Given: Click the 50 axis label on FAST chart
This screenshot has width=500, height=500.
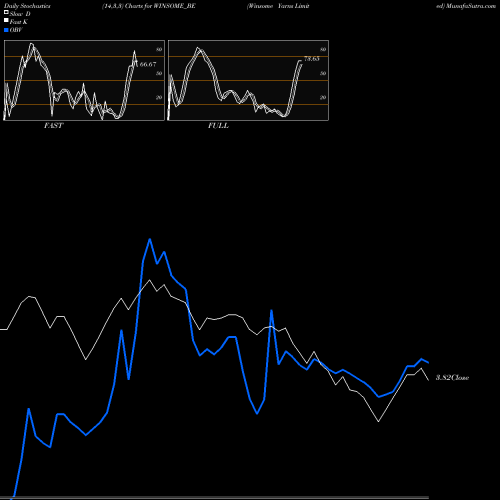Looking at the screenshot, I should tap(159, 73).
